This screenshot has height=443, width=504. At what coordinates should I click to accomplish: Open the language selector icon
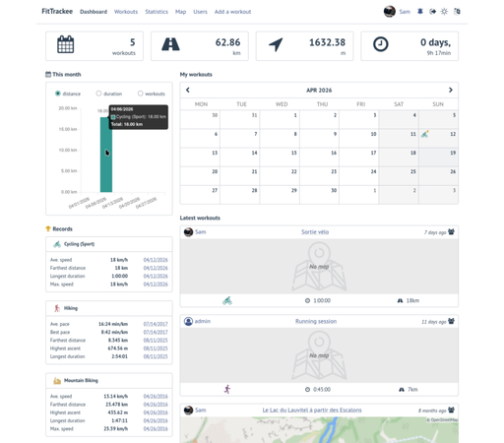click(x=457, y=12)
